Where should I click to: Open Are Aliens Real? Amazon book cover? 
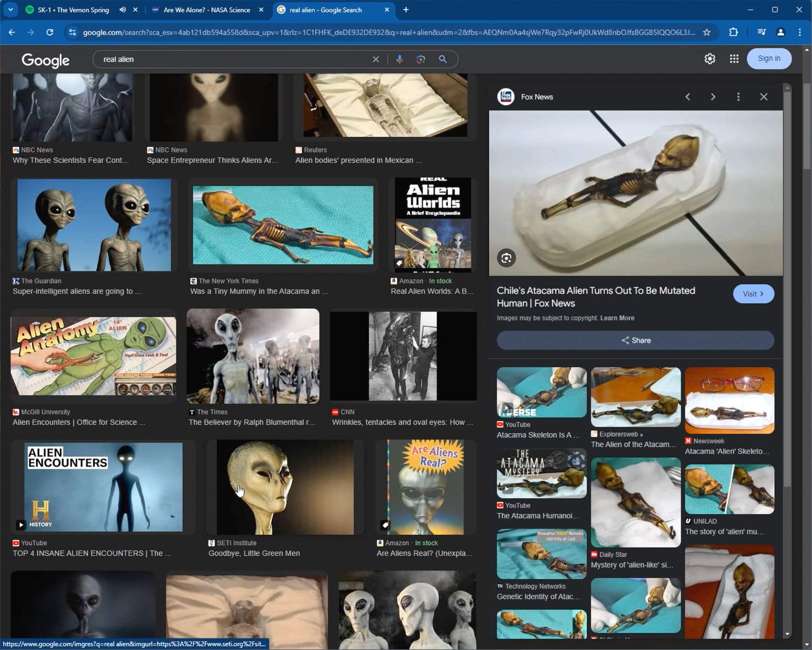[x=425, y=487]
